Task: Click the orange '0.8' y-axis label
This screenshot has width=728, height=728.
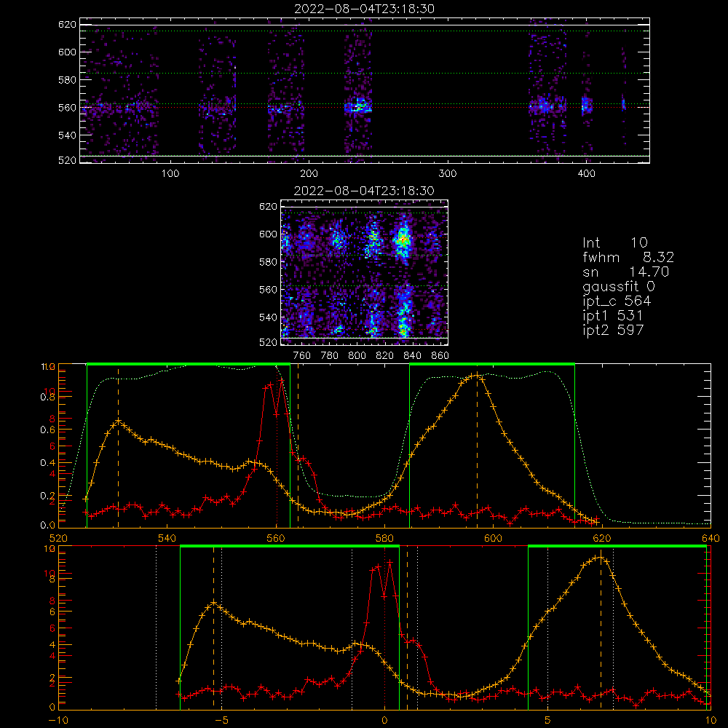Action: click(48, 397)
